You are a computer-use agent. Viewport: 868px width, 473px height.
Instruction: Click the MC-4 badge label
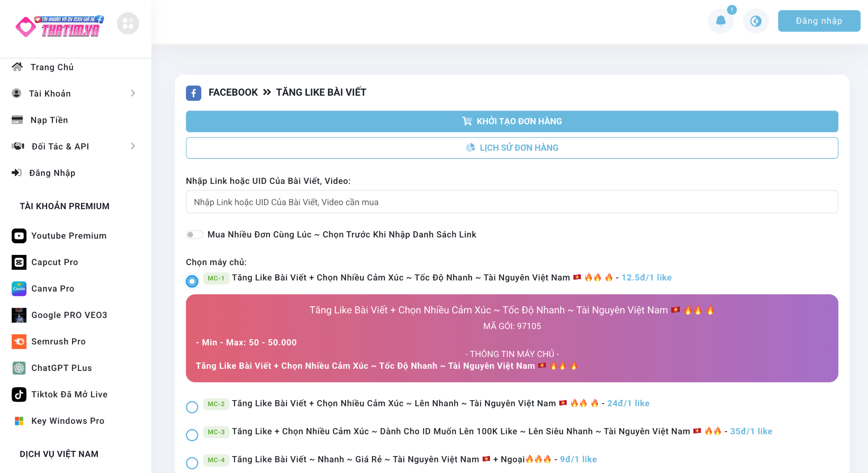pos(216,460)
